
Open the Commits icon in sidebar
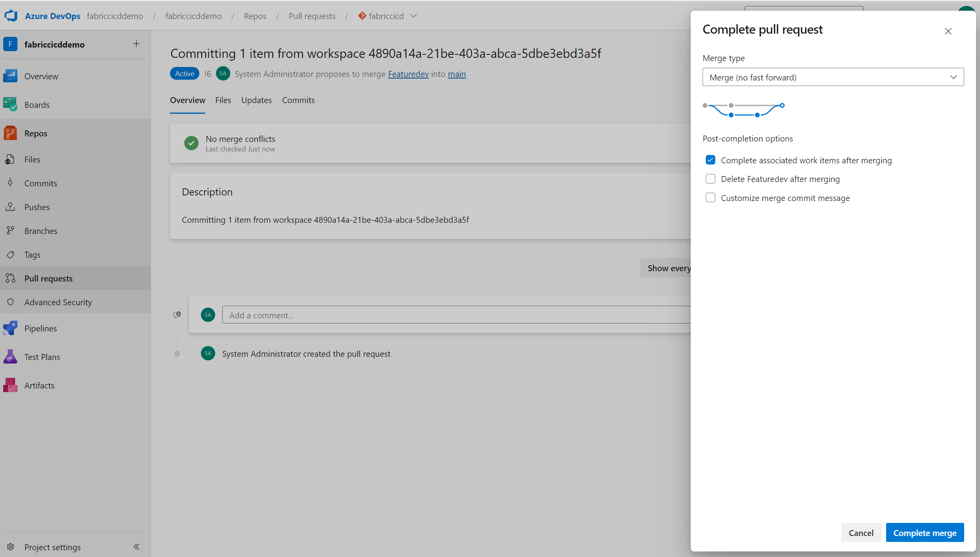(10, 183)
